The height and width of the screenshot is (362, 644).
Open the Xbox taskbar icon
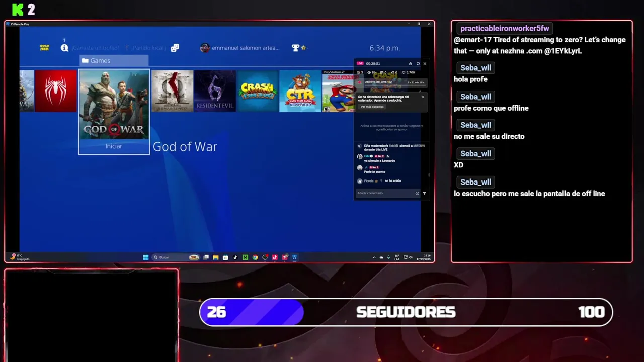245,257
